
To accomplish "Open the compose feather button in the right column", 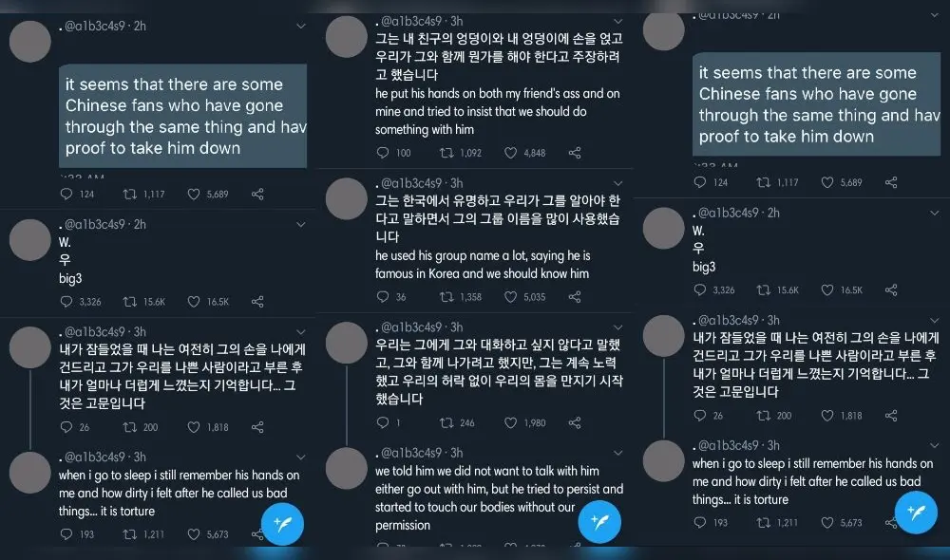I will click(x=915, y=513).
